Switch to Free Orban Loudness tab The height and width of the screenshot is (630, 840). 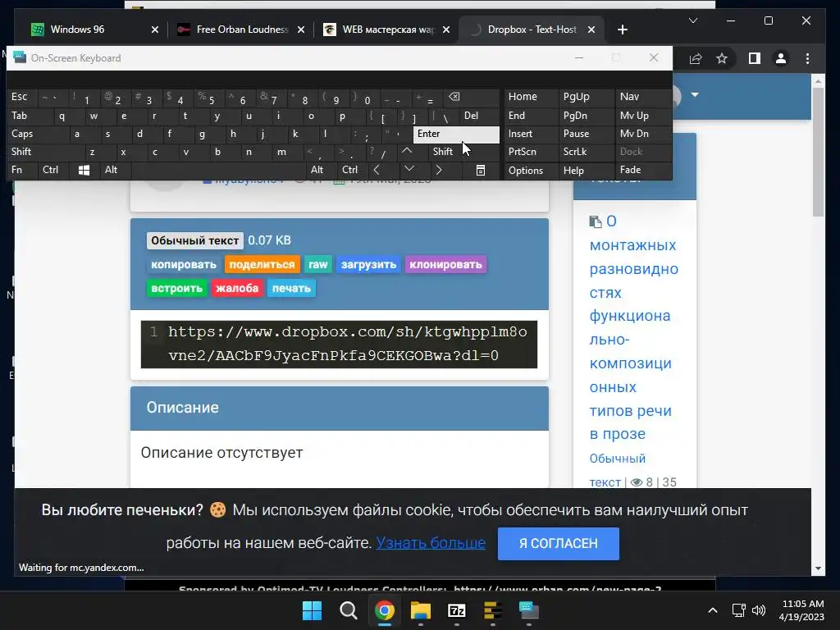point(242,30)
